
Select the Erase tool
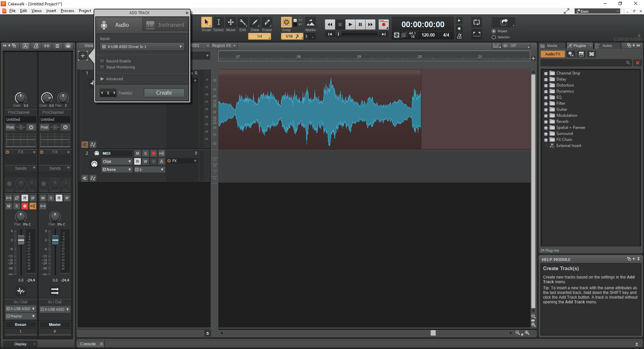coord(267,22)
